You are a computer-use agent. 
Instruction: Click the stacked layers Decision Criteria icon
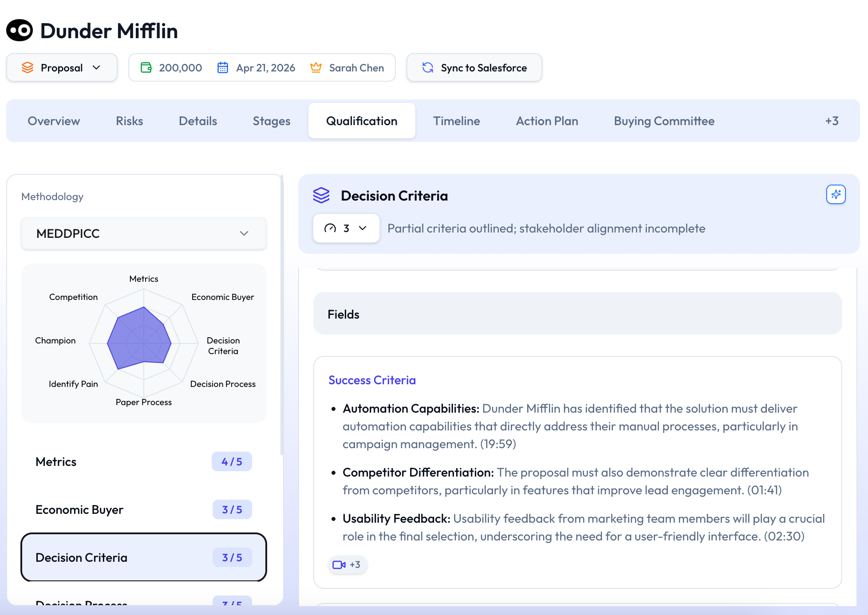321,195
